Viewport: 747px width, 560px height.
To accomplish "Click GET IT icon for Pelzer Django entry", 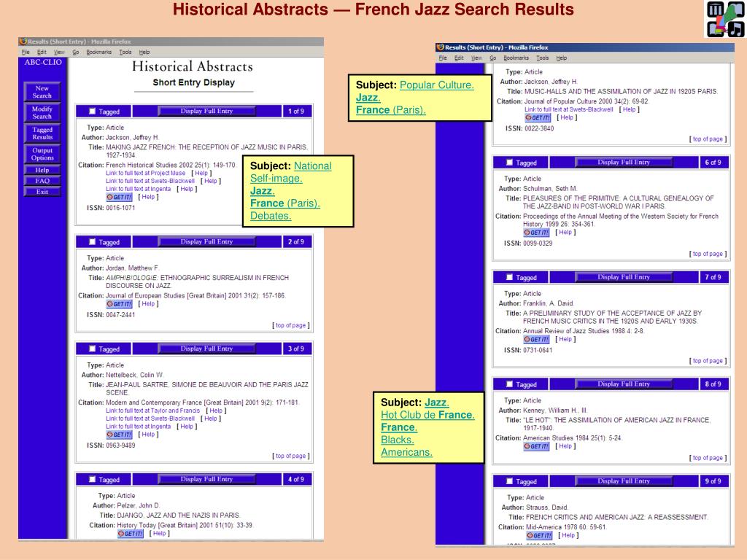I will (131, 534).
